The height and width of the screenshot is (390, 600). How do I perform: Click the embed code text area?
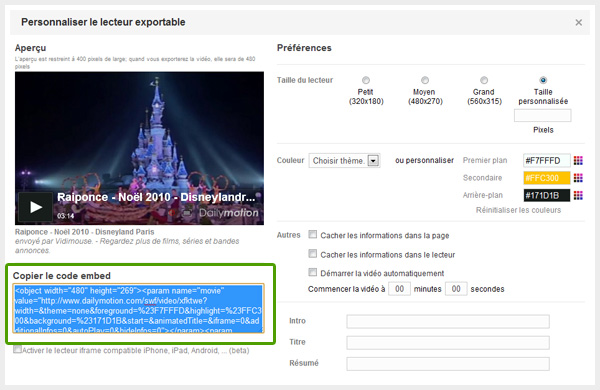coord(138,308)
